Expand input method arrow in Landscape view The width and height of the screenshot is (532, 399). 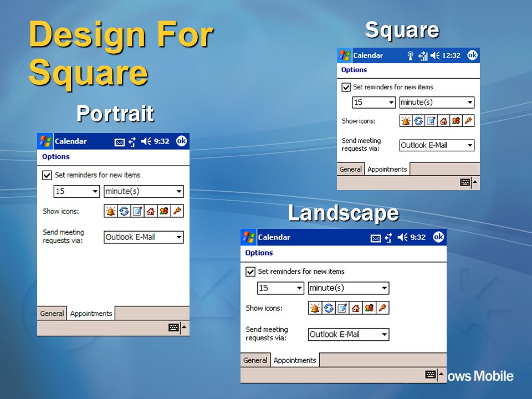pos(441,375)
